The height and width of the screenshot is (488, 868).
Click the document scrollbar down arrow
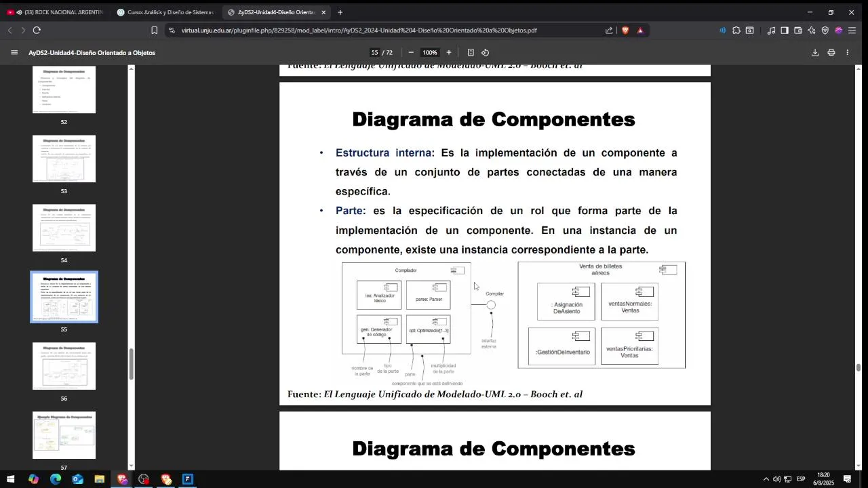point(859,466)
